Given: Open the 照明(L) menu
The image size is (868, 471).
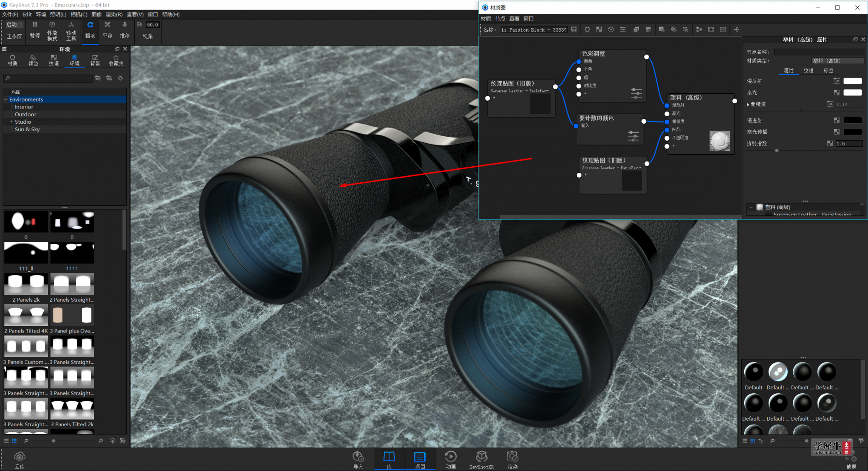Looking at the screenshot, I should click(58, 14).
